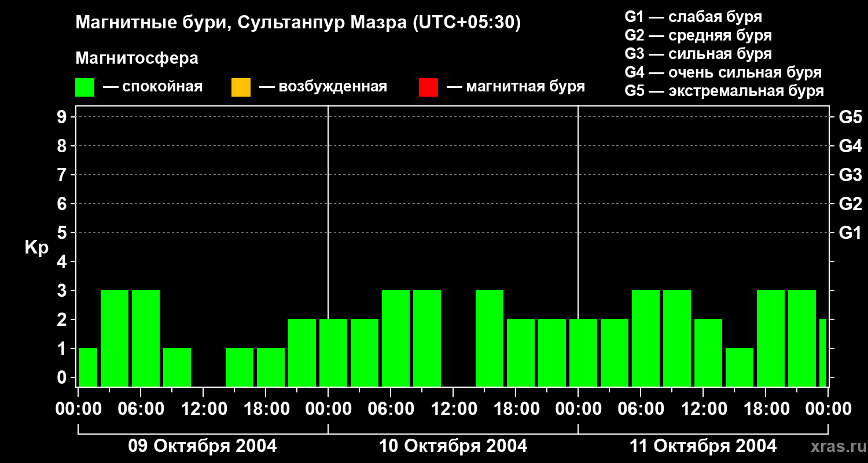Select the '— магнитная буря' legend label
Image resolution: width=868 pixels, height=463 pixels.
point(516,87)
